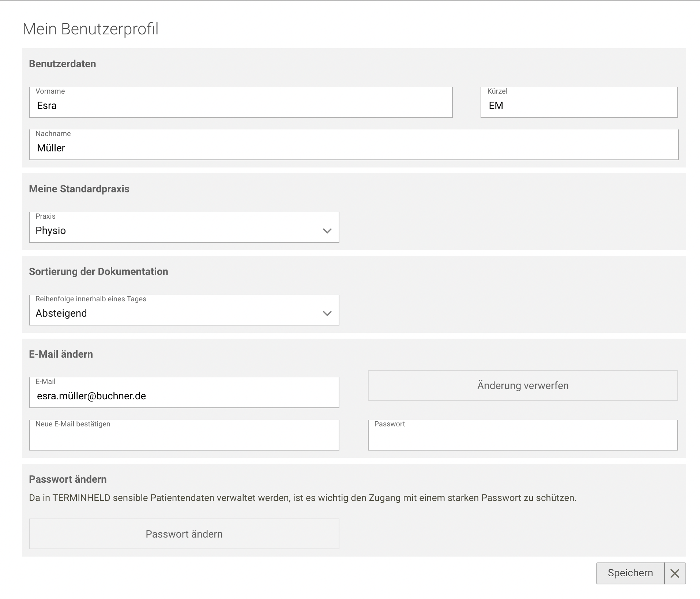Image resolution: width=700 pixels, height=599 pixels.
Task: Click the Passwort ändern button
Action: [x=184, y=534]
